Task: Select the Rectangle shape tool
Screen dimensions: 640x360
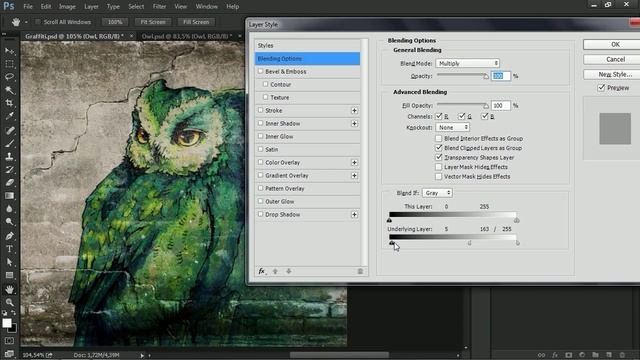Action: click(9, 275)
